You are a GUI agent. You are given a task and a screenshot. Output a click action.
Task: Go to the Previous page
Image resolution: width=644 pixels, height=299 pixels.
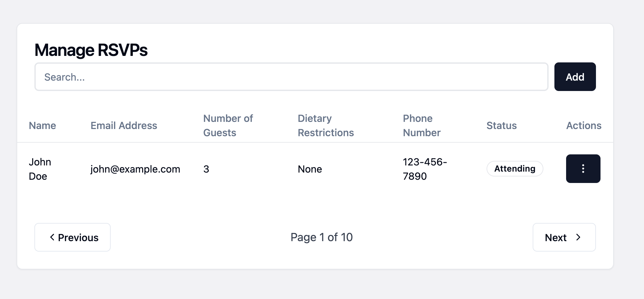(x=72, y=237)
